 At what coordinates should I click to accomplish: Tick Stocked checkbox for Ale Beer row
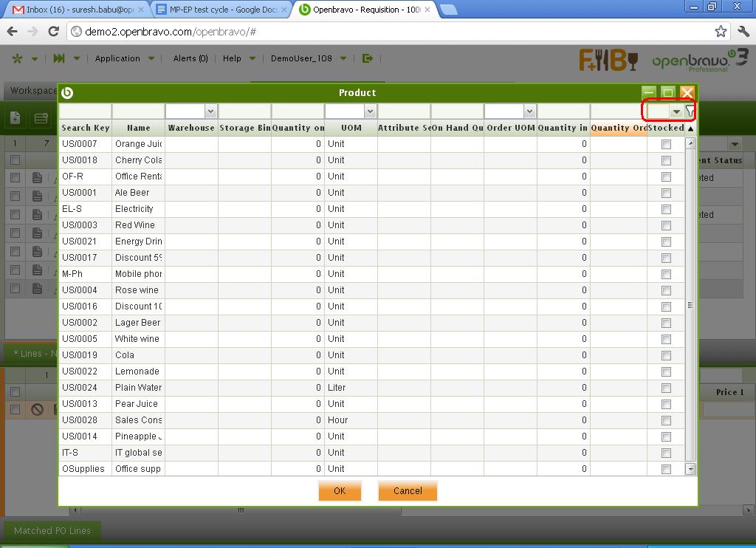[x=667, y=193]
